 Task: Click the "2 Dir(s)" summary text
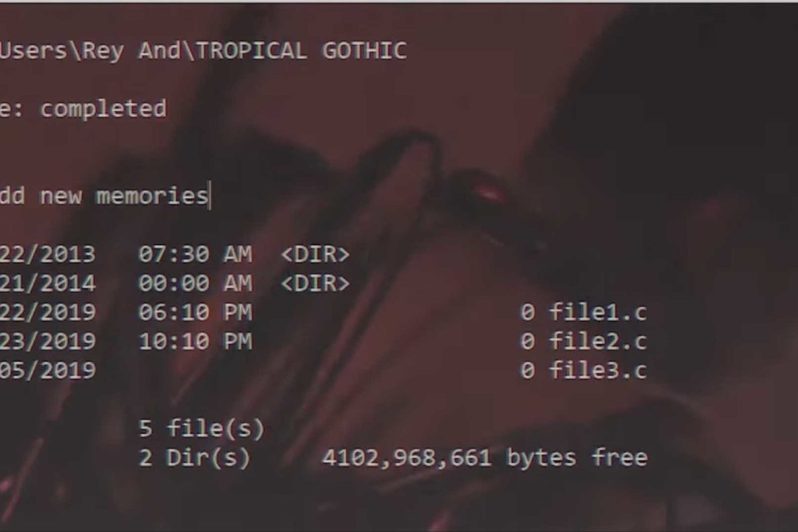click(195, 457)
